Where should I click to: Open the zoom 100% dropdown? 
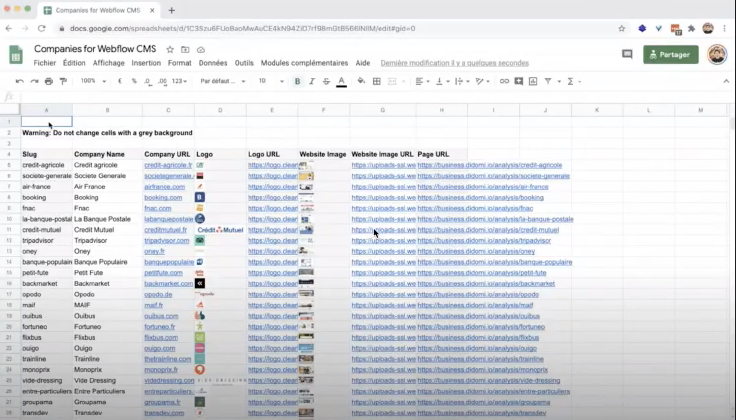[x=93, y=81]
